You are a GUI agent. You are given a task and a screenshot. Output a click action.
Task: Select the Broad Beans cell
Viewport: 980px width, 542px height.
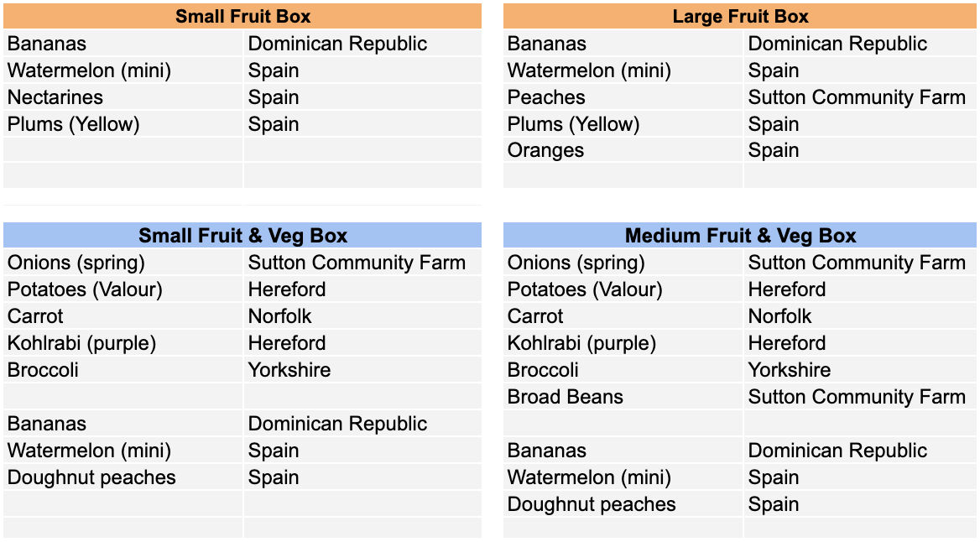(x=623, y=396)
